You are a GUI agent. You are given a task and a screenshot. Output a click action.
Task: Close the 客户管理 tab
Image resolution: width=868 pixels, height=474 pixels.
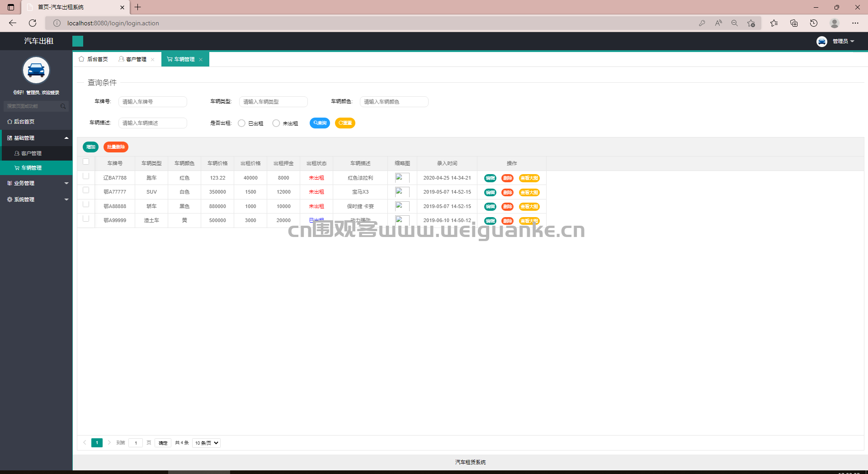[153, 60]
